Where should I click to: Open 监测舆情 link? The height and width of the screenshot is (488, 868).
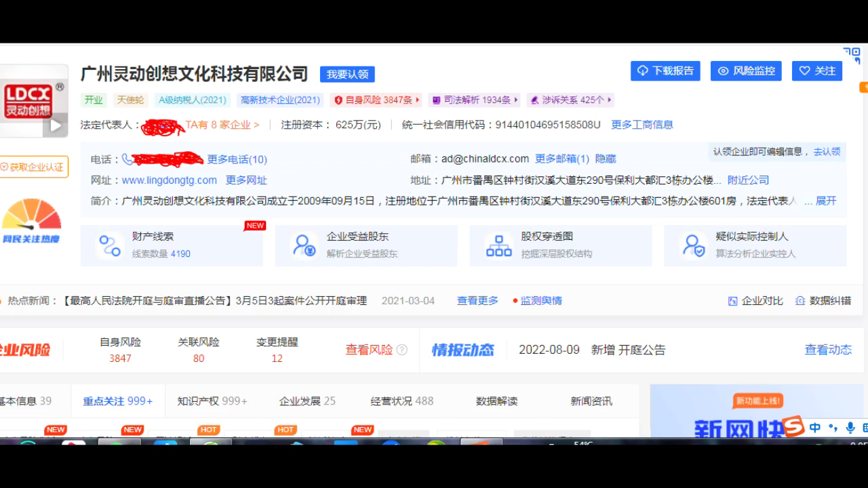click(541, 301)
